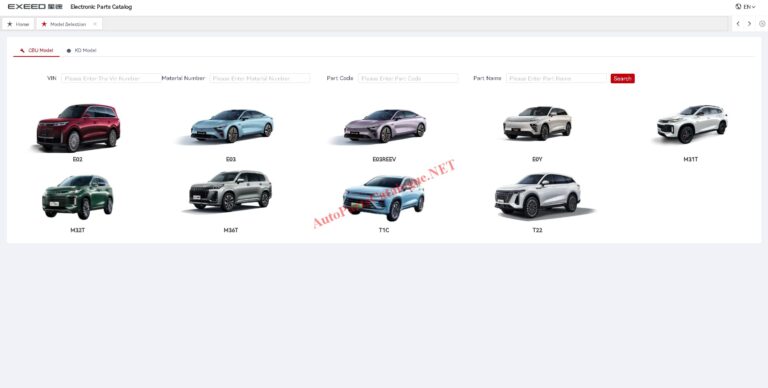The height and width of the screenshot is (388, 768).
Task: Click the T1C model label
Action: (384, 230)
